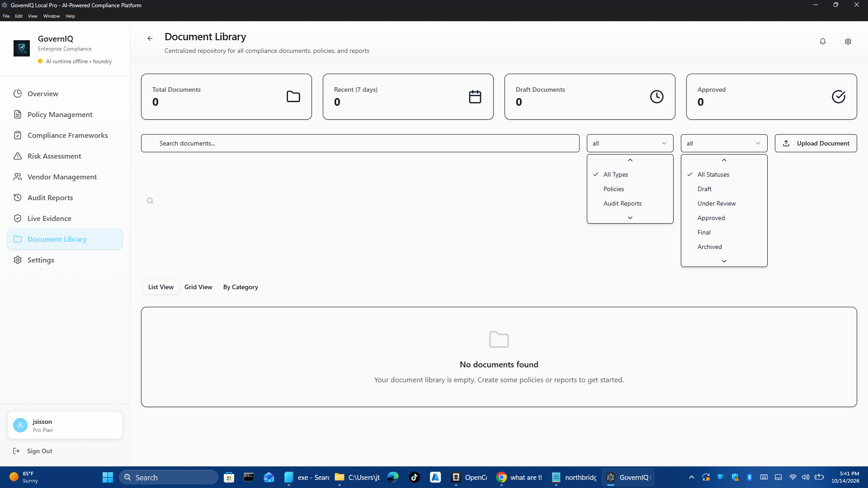868x488 pixels.
Task: Open the notifications bell
Action: [823, 42]
